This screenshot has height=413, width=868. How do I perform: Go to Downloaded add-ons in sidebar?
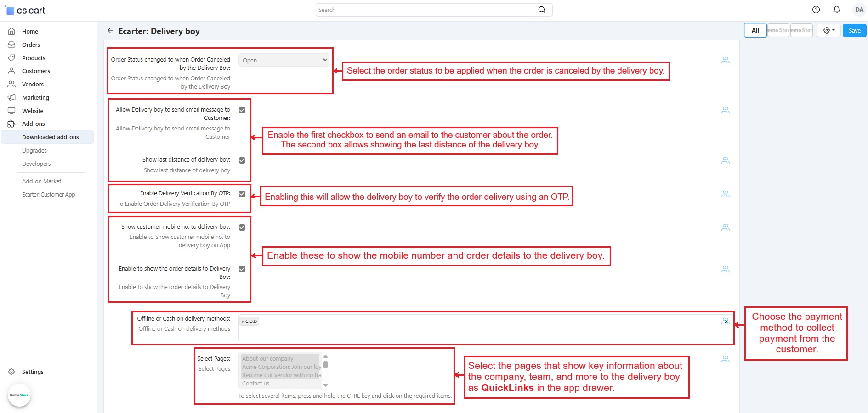coord(50,137)
